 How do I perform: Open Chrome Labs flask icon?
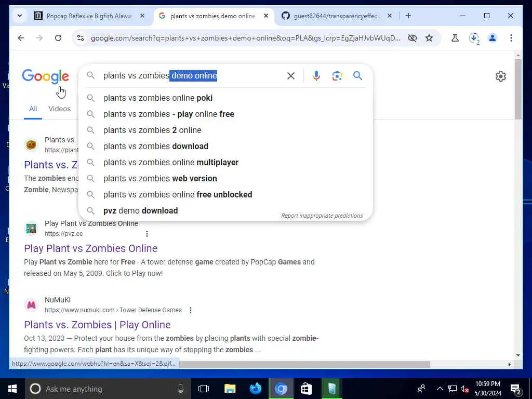(x=455, y=38)
